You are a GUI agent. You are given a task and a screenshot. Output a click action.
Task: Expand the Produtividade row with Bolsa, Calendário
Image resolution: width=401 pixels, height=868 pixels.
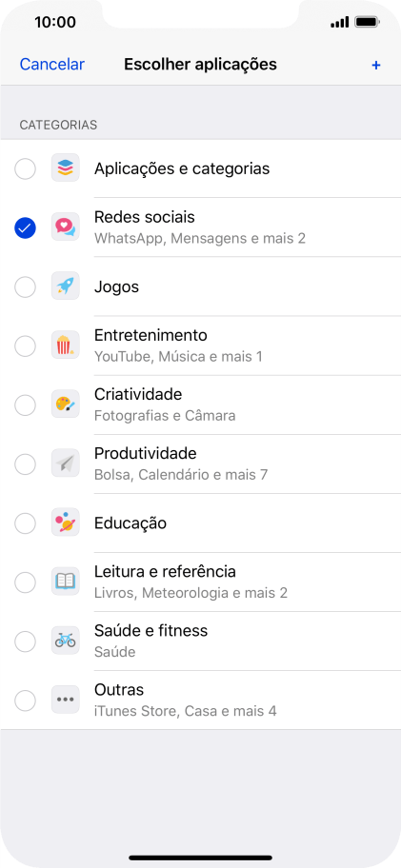200,464
